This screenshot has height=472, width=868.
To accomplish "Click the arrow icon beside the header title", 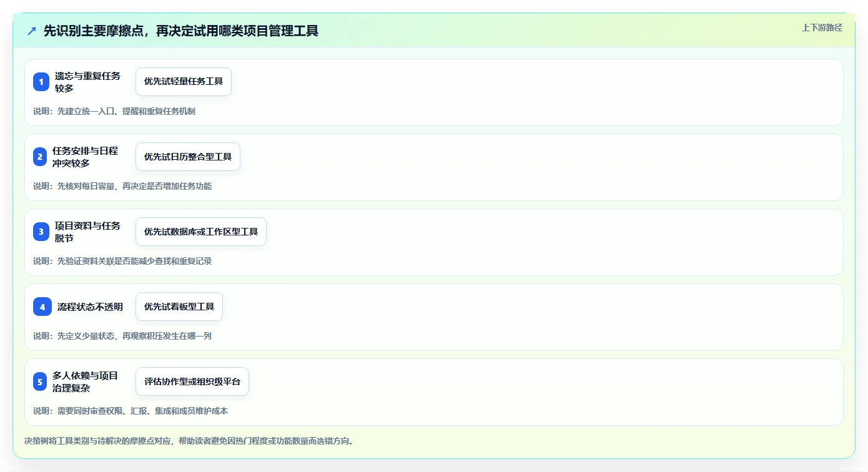I will click(32, 31).
